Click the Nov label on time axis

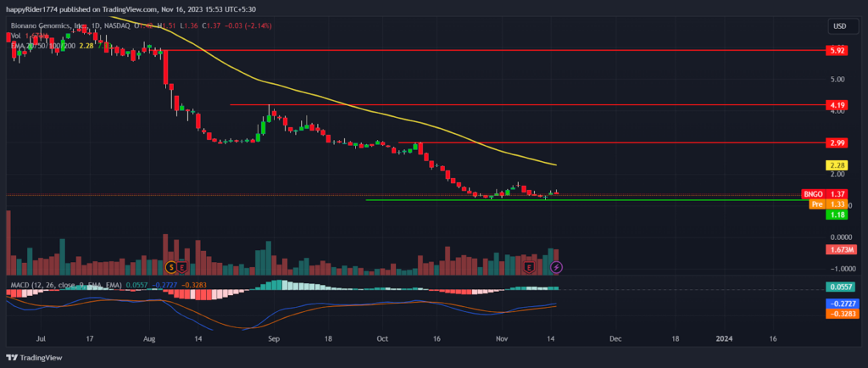[502, 338]
